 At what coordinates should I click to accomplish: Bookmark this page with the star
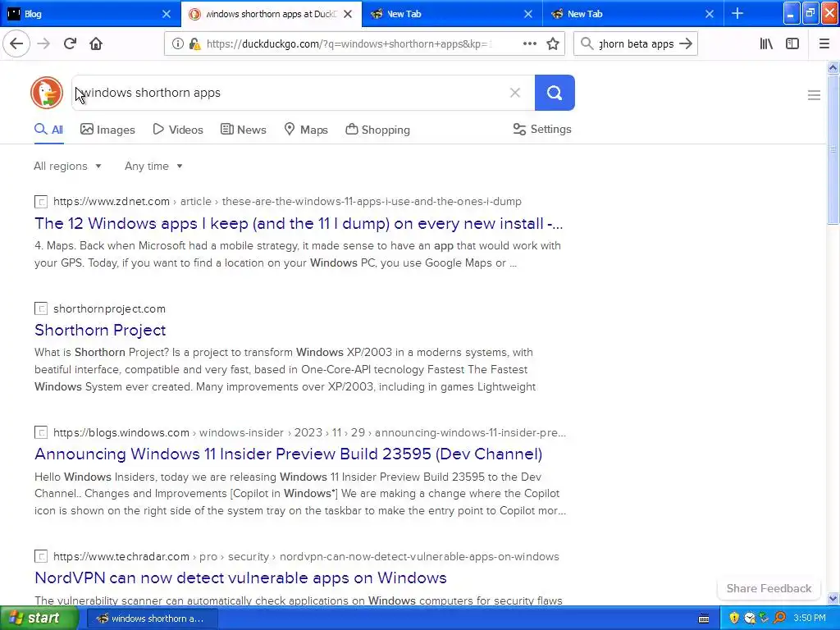tap(553, 44)
